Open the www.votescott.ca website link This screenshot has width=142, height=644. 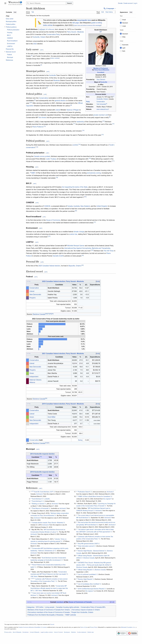[102, 109]
